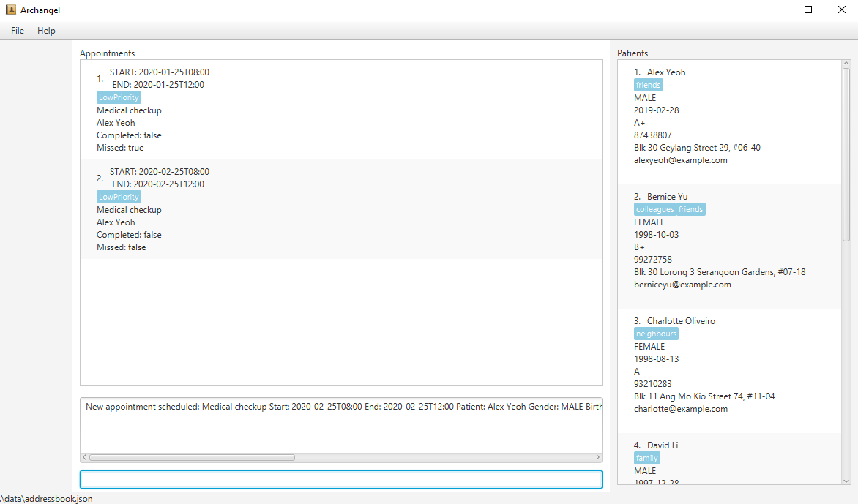858x504 pixels.
Task: Click email charlotte@example.com
Action: pos(681,409)
